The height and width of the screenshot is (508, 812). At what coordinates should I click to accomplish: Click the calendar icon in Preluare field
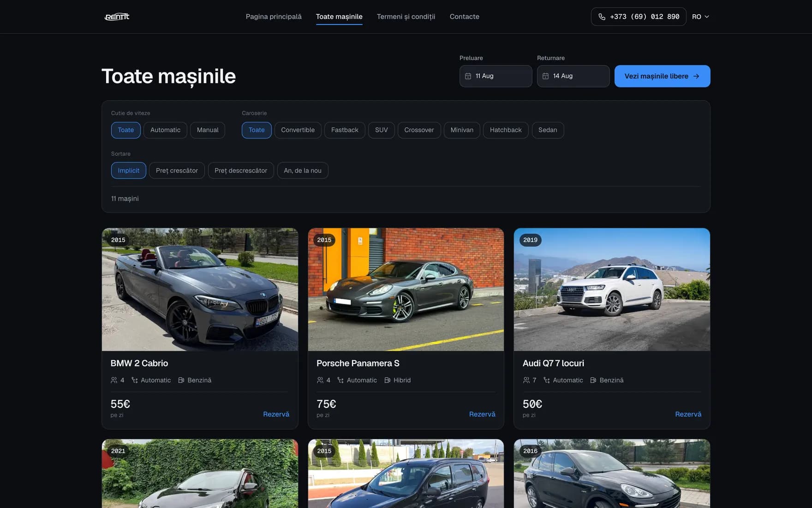click(x=468, y=76)
